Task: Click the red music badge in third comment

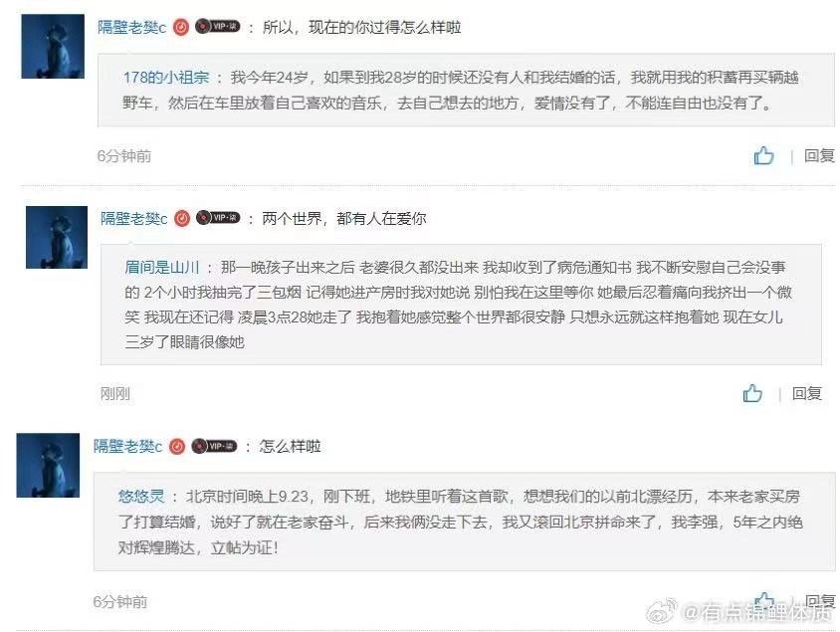Action: click(177, 446)
